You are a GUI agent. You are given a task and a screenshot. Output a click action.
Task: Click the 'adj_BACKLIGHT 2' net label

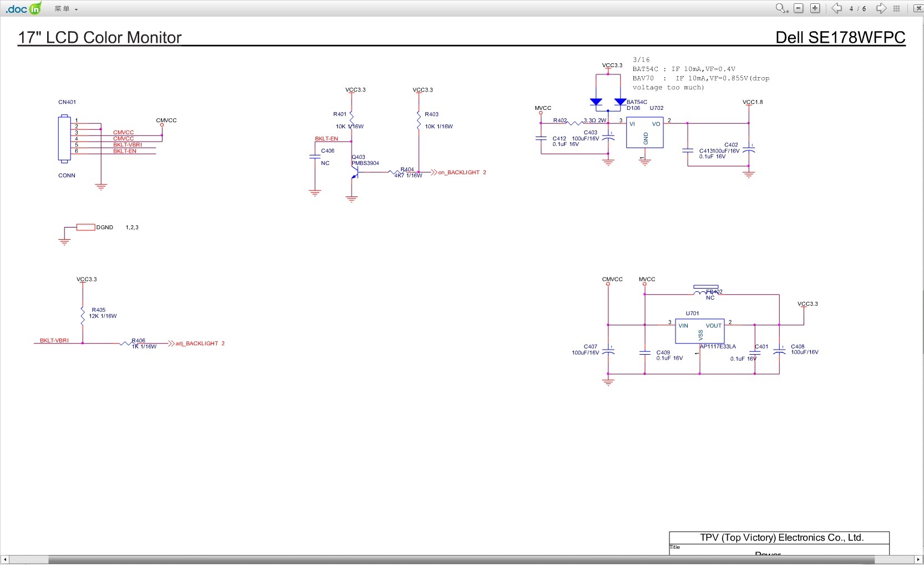tap(200, 344)
